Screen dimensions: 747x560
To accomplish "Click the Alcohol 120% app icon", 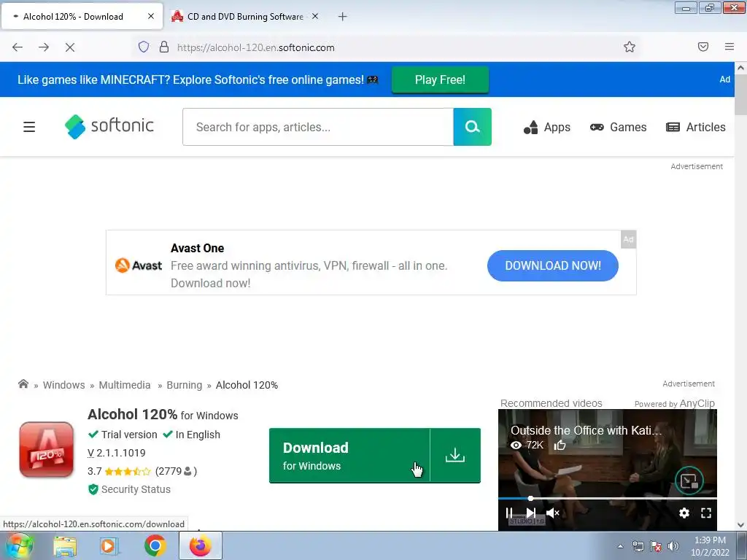I will [46, 449].
